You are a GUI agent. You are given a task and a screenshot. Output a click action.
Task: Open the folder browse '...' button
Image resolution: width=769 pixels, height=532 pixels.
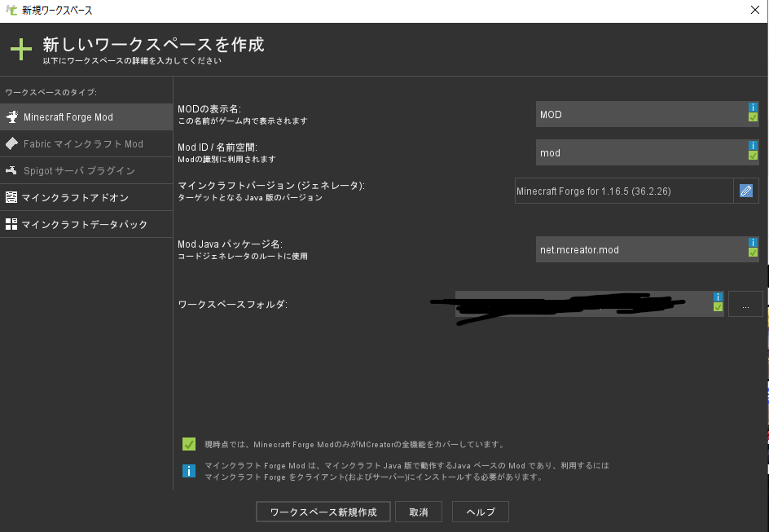coord(745,304)
